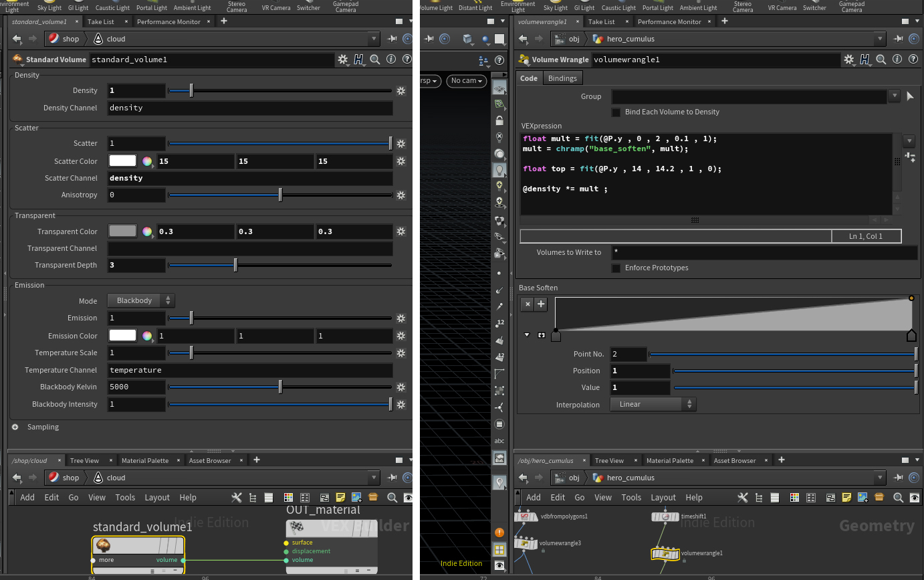This screenshot has width=924, height=580.
Task: Go back in obj hero_cumulus parameter pane
Action: point(524,39)
